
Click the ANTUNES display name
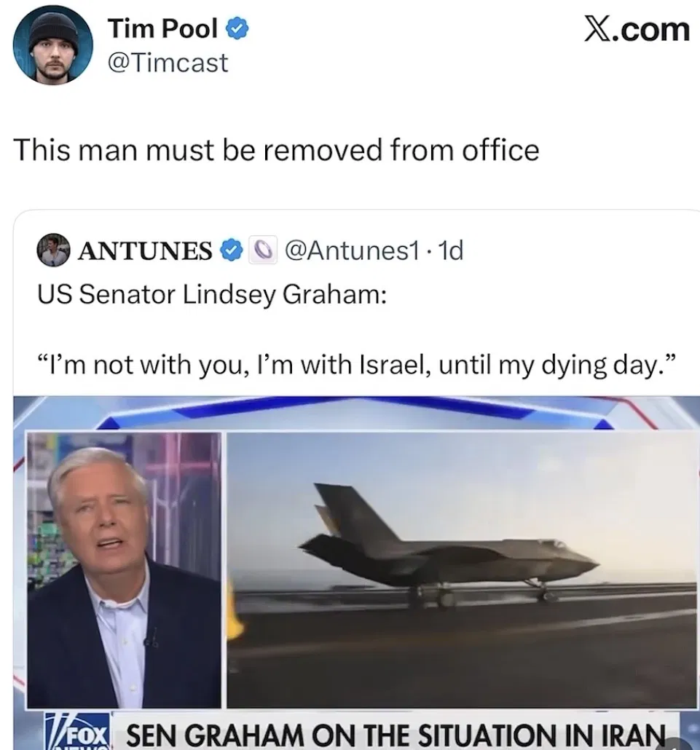pyautogui.click(x=145, y=250)
